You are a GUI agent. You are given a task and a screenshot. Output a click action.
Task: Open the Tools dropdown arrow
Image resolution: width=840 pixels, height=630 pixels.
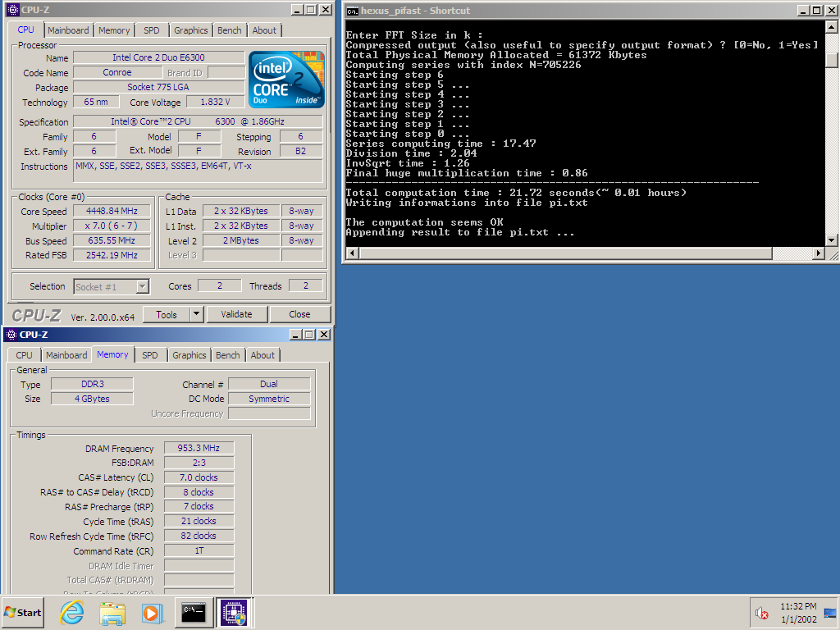pos(197,314)
